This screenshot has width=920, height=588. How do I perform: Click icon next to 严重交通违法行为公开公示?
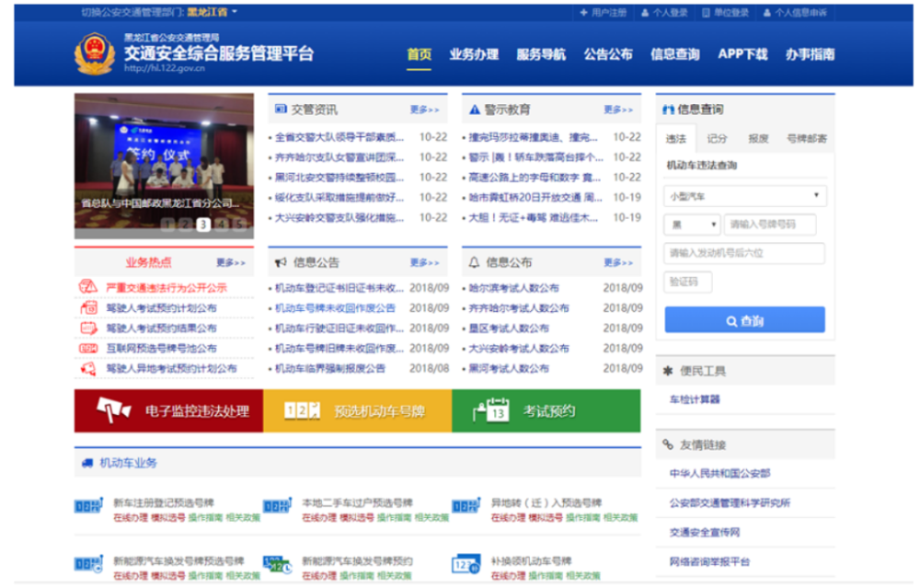[x=88, y=287]
